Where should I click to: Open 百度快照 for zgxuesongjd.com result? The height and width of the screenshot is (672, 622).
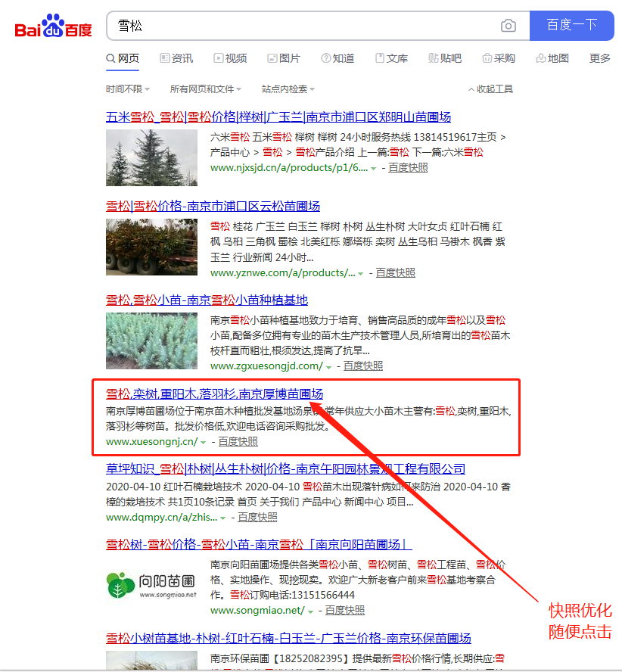pos(363,366)
